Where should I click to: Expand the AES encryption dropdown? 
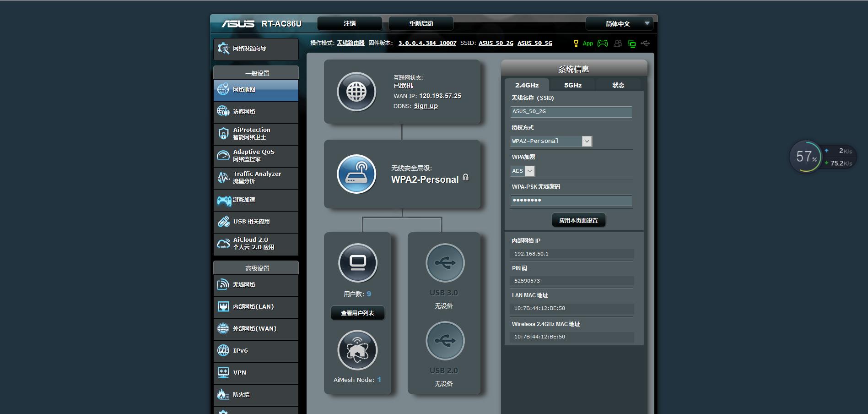pyautogui.click(x=529, y=171)
